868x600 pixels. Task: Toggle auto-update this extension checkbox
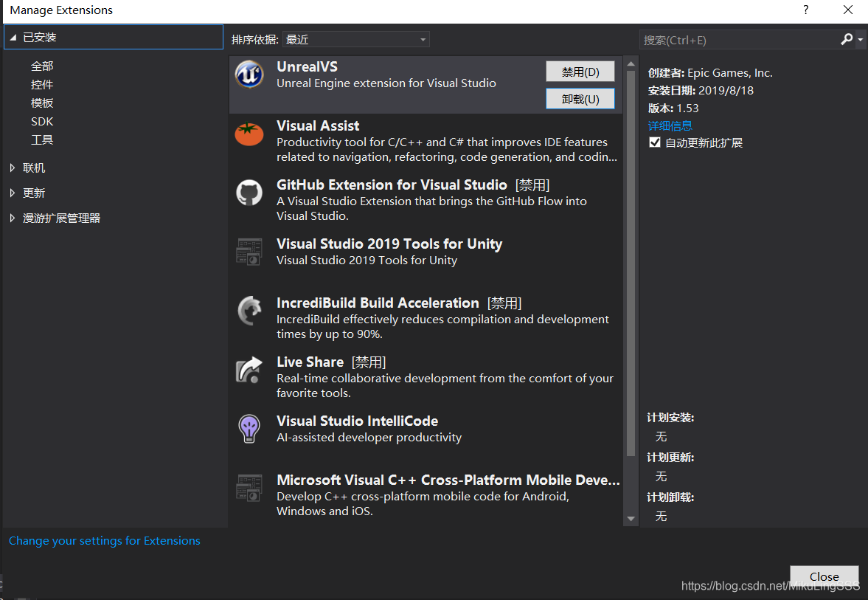[655, 142]
